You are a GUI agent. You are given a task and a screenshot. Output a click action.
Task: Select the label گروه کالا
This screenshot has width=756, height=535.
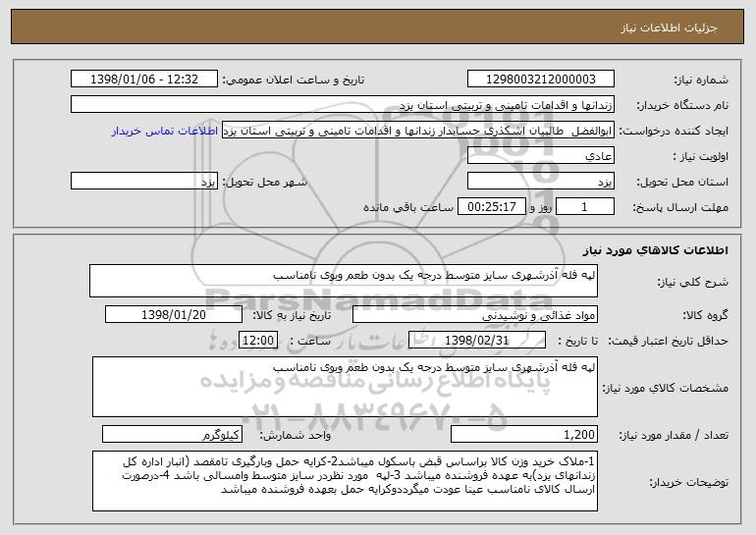(705, 315)
